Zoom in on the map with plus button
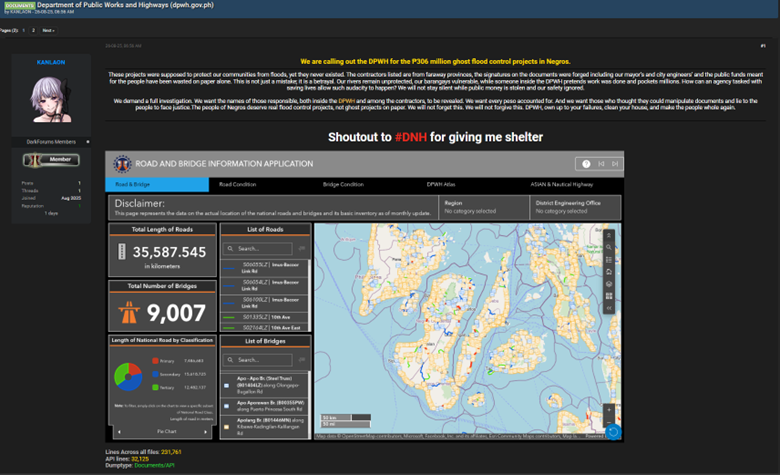The width and height of the screenshot is (780, 475). tap(609, 410)
